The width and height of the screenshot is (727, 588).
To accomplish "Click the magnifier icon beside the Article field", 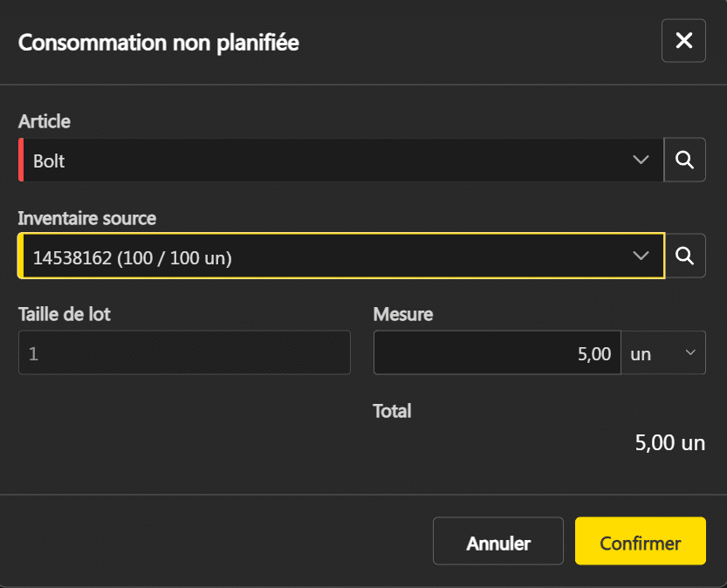I will 685,160.
